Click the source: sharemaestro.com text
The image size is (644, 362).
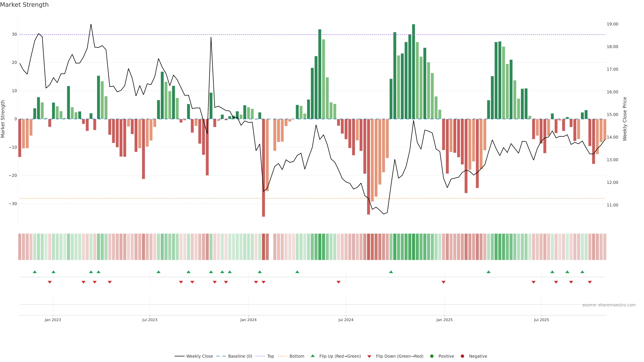[x=609, y=305]
